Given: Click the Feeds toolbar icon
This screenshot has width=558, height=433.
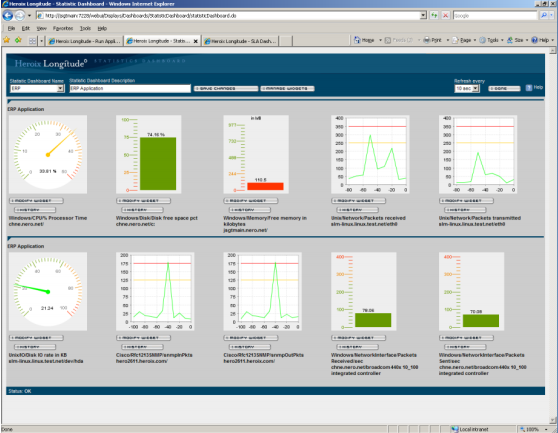Looking at the screenshot, I should tap(388, 40).
